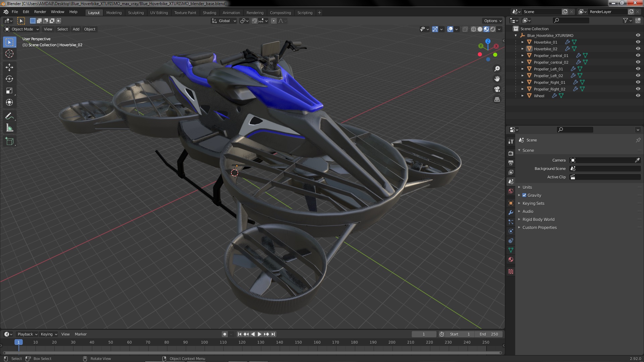Open Object Data mesh properties tab
644x362 pixels.
tap(511, 250)
